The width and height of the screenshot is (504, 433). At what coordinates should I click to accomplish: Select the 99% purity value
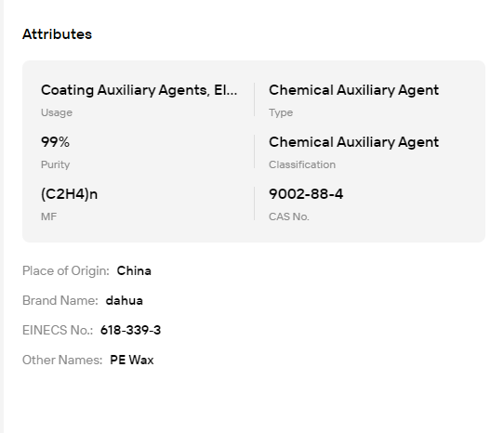coord(55,142)
